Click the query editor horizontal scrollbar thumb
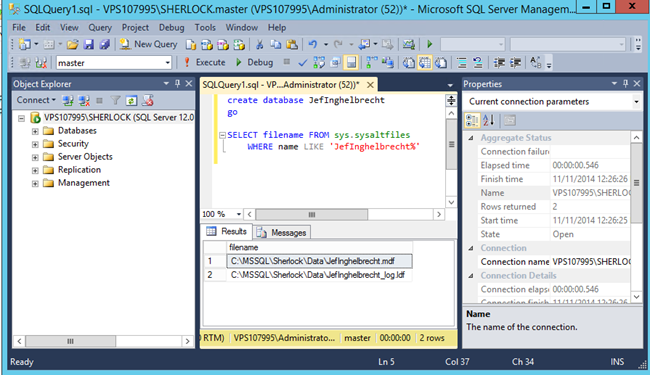 point(312,214)
